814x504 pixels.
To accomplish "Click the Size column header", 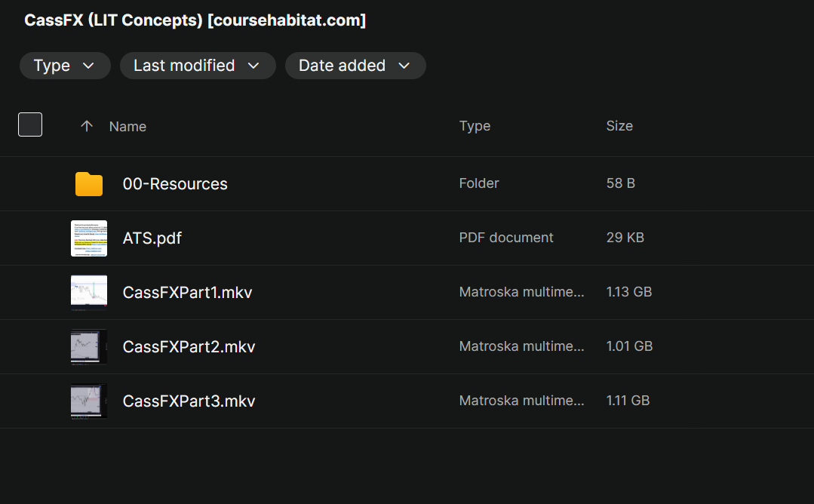I will click(x=619, y=126).
